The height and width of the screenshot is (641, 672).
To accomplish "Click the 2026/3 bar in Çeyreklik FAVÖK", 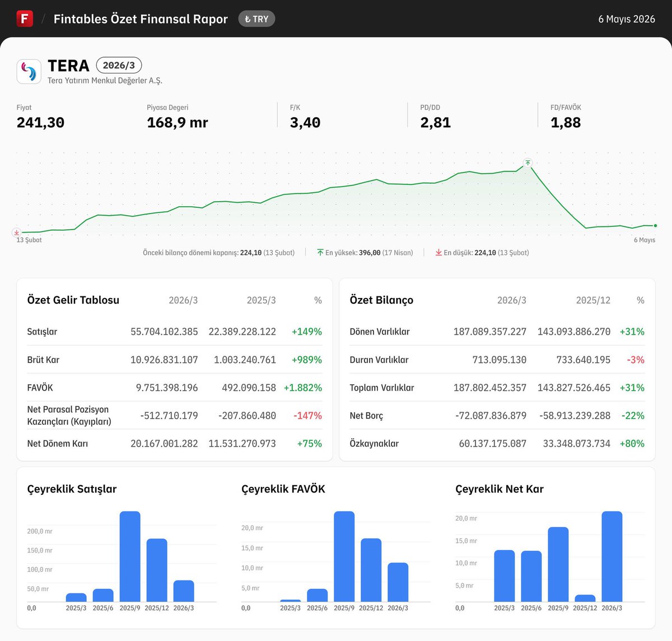I will click(398, 582).
